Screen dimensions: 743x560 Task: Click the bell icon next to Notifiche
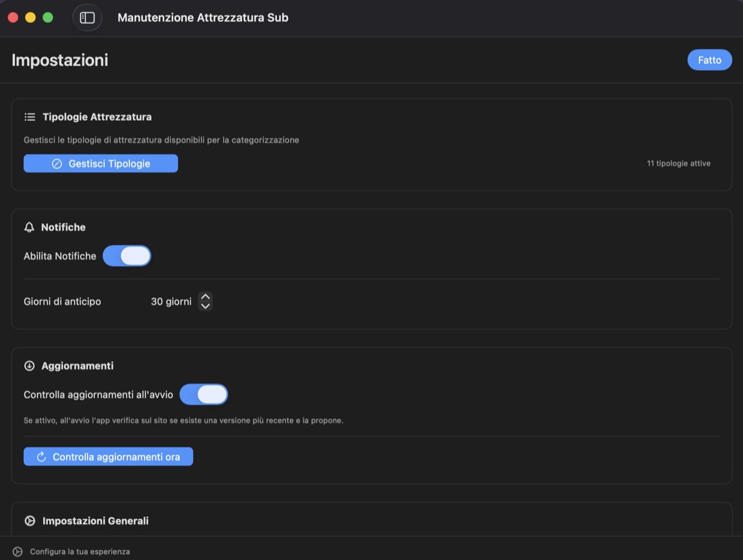click(29, 228)
